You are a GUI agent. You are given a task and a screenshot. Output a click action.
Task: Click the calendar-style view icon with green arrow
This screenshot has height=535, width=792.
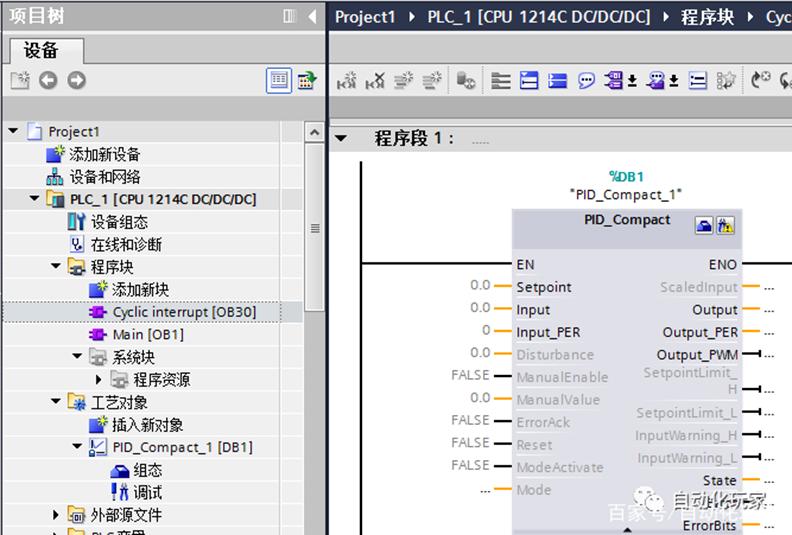307,80
